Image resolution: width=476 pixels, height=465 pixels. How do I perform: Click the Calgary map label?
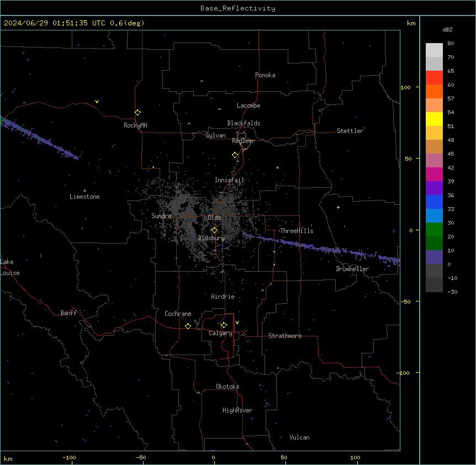click(221, 333)
